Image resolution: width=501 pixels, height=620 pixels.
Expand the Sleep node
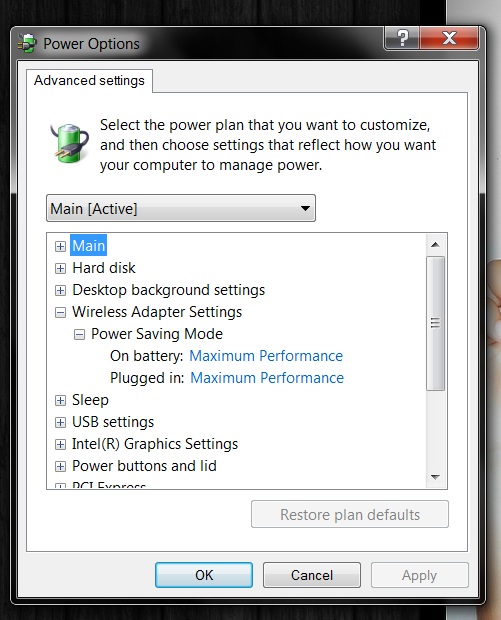pos(60,401)
